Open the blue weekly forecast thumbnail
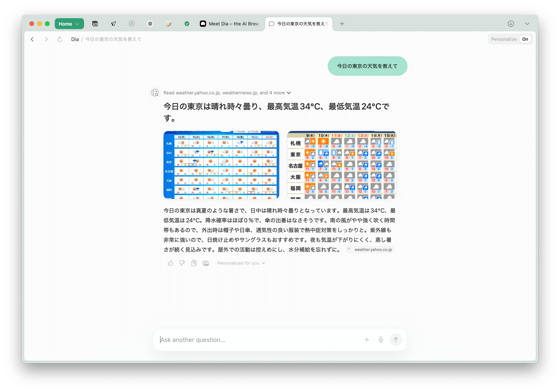This screenshot has width=560, height=392. point(221,165)
